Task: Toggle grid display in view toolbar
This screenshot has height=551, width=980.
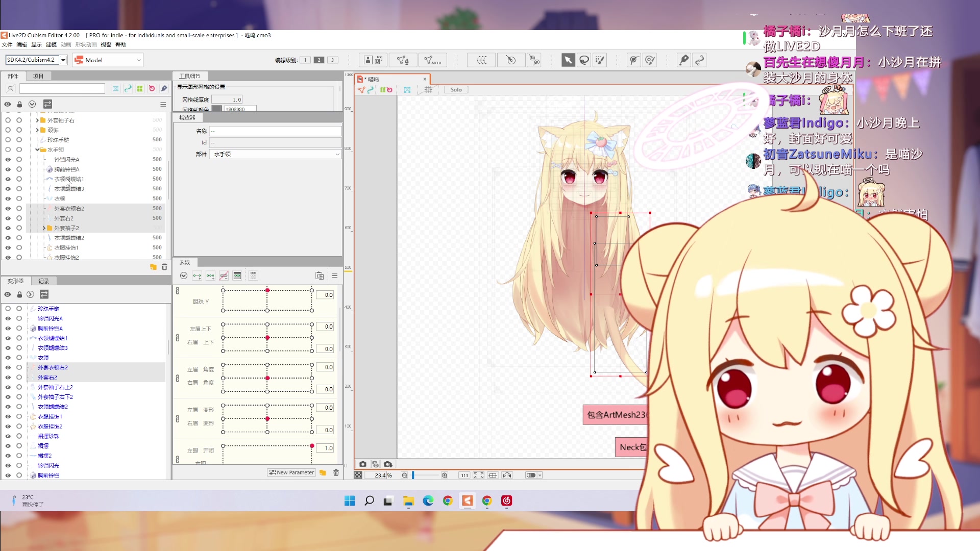Action: pyautogui.click(x=428, y=90)
